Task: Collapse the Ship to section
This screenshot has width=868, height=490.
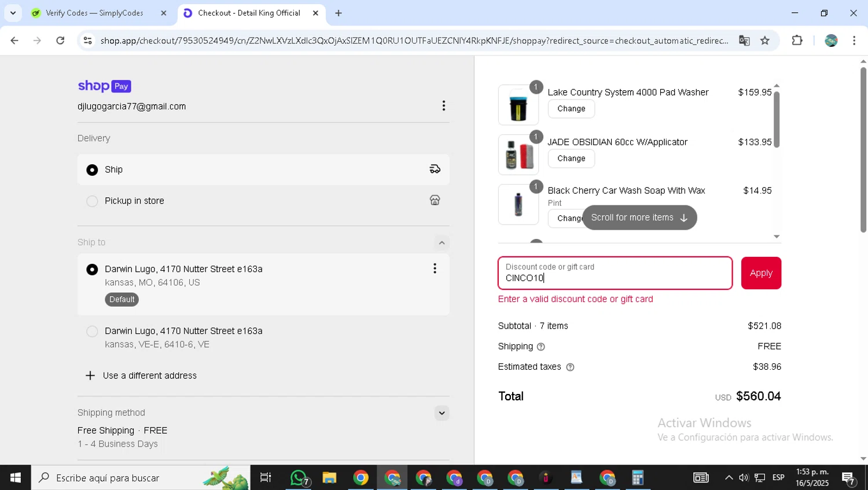Action: (442, 242)
